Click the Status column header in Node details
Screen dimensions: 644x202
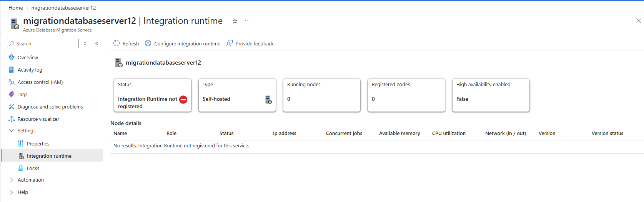[226, 134]
